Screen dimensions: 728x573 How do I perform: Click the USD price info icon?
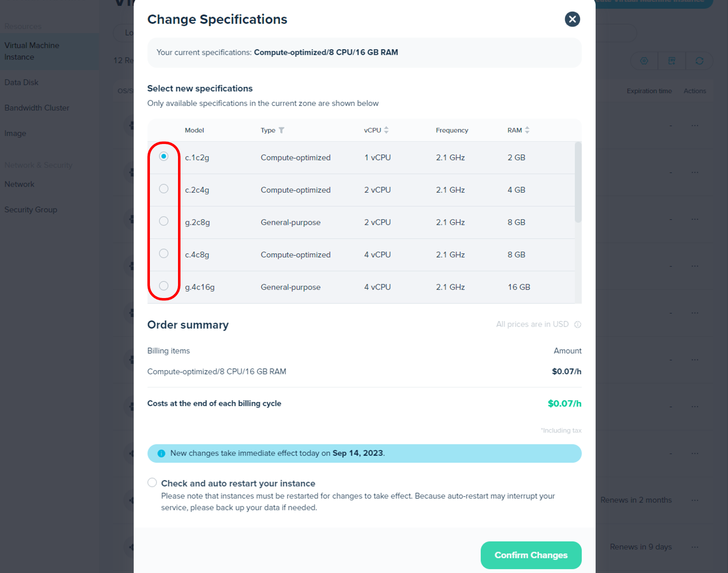[578, 325]
